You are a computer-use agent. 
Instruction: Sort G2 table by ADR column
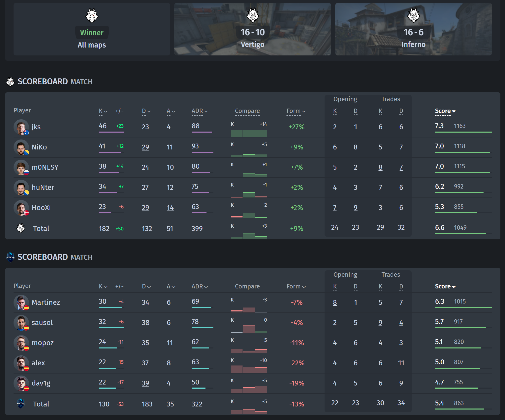pyautogui.click(x=200, y=111)
